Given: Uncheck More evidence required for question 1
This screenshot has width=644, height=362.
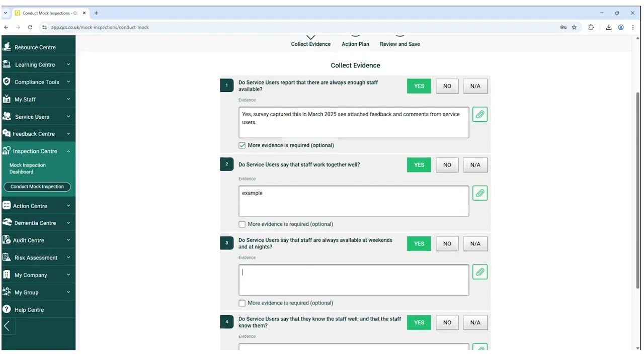Looking at the screenshot, I should coord(242,145).
